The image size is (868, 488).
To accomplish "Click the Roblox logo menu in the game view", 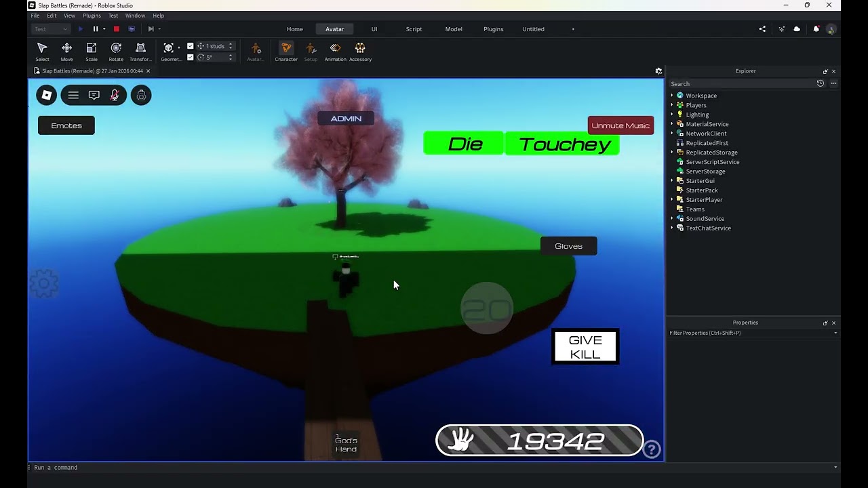I will [x=47, y=96].
